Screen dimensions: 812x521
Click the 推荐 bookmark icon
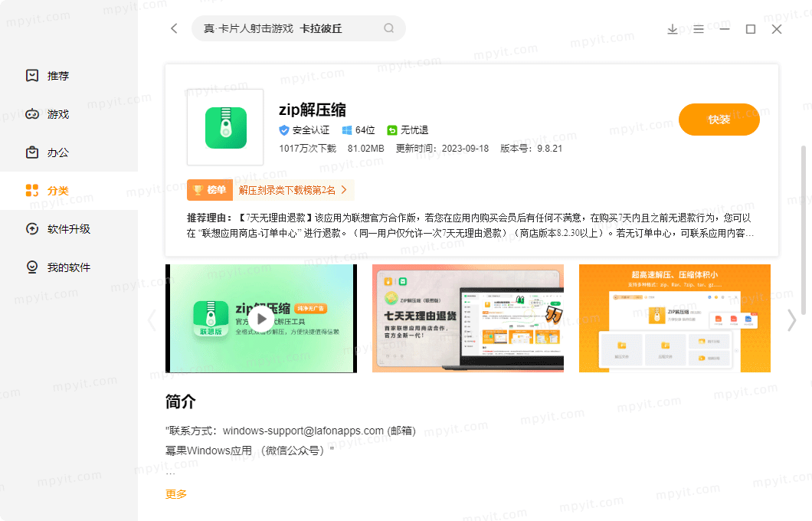point(32,76)
